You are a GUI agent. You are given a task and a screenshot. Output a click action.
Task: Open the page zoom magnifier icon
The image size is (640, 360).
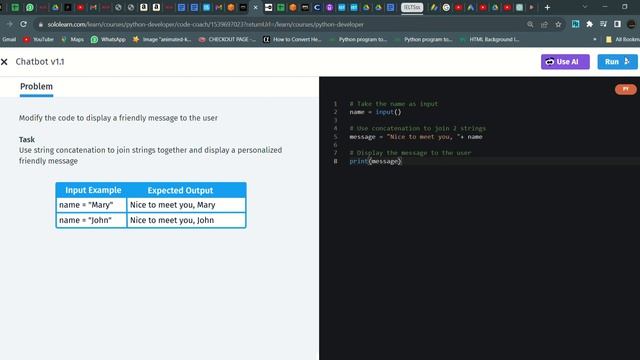[x=530, y=24]
